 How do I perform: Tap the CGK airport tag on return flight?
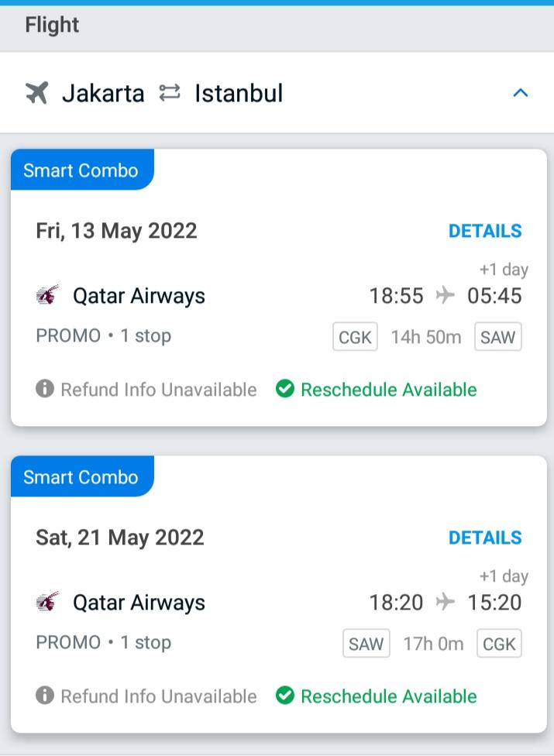pos(500,643)
